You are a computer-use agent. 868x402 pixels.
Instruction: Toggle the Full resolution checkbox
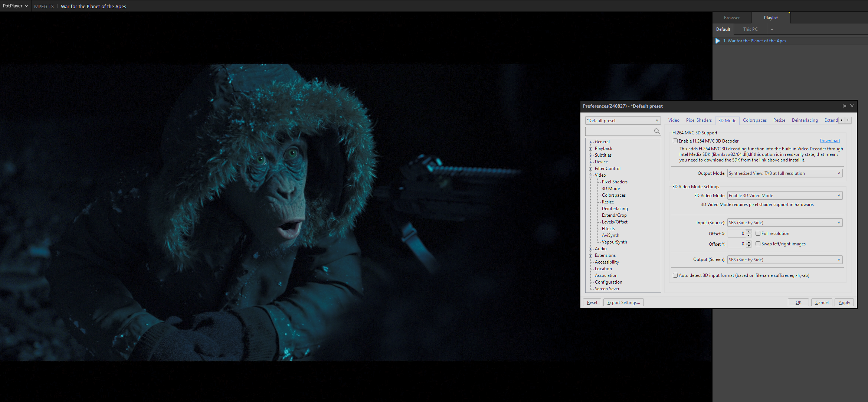click(758, 233)
